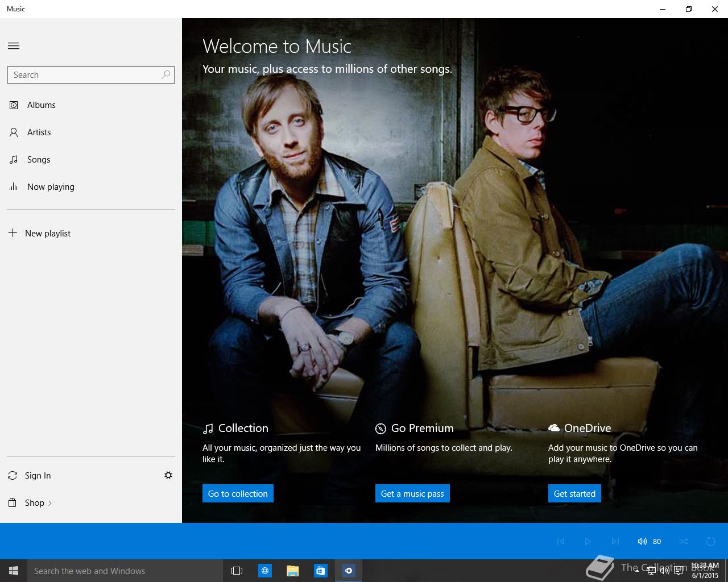Open the Settings gear icon
This screenshot has width=728, height=582.
point(168,475)
